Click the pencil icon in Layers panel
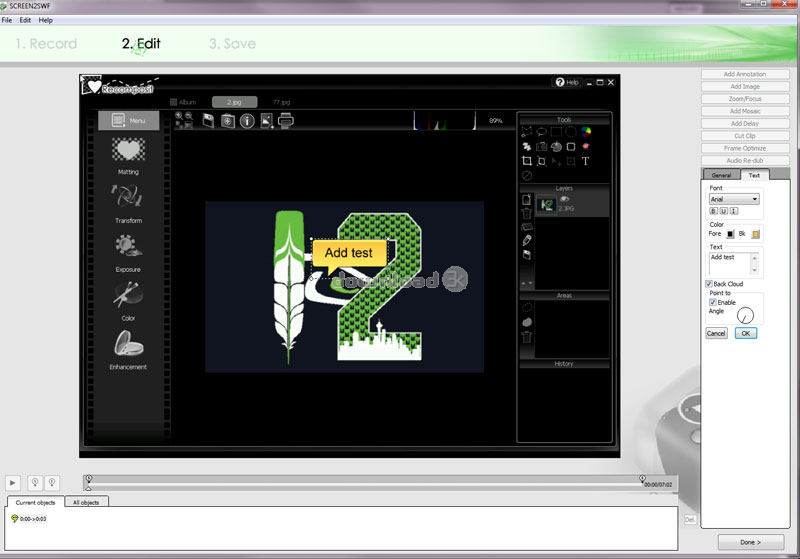 point(527,240)
